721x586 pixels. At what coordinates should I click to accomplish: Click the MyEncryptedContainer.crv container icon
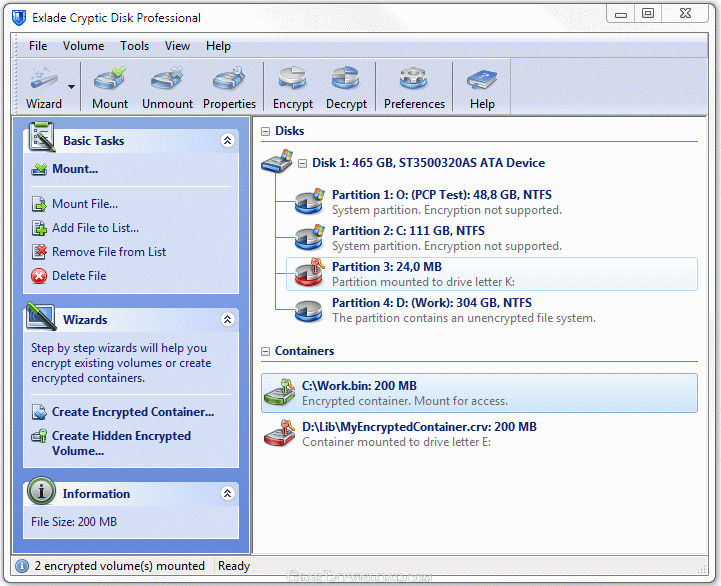coord(280,433)
